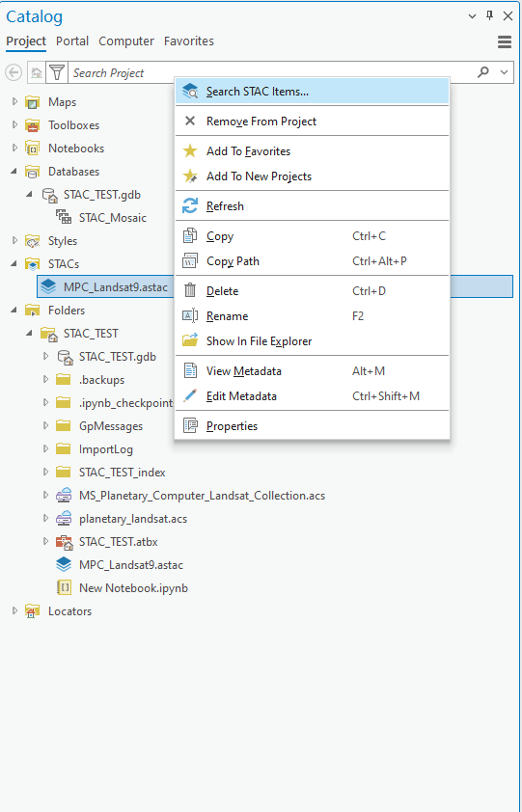Open the Catalog hamburger menu

[505, 41]
